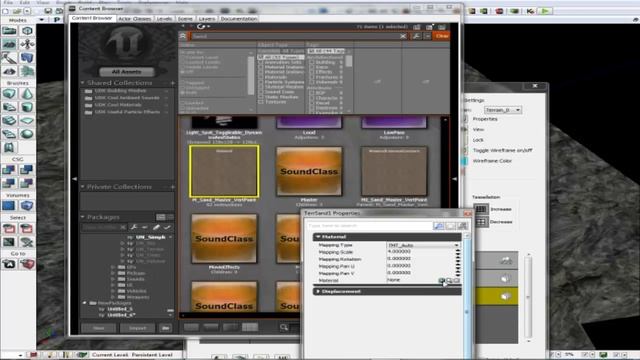Image resolution: width=640 pixels, height=360 pixels.
Task: Click the refresh arrow in Content Browser header
Action: pos(201,27)
